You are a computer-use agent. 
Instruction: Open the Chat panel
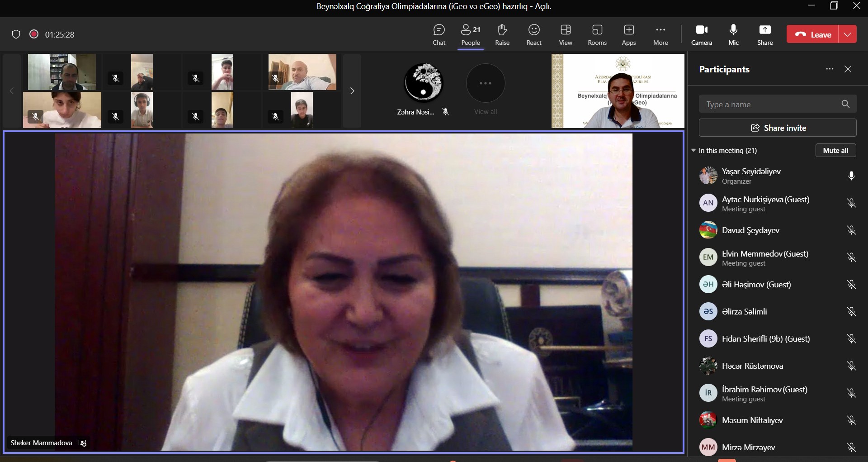point(439,35)
